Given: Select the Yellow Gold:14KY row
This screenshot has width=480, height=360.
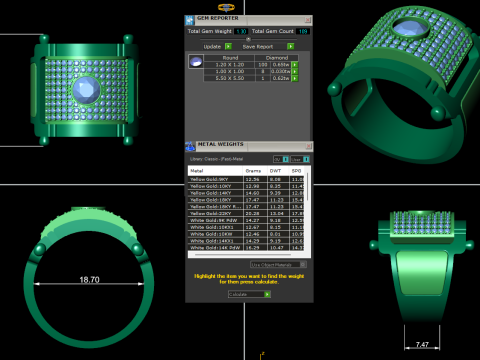Looking at the screenshot, I should coord(247,193).
